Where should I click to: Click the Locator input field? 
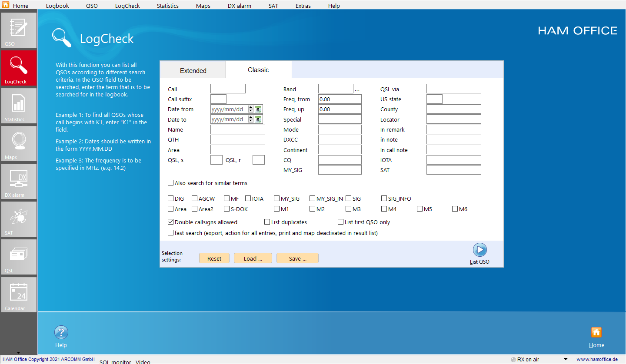(x=454, y=119)
